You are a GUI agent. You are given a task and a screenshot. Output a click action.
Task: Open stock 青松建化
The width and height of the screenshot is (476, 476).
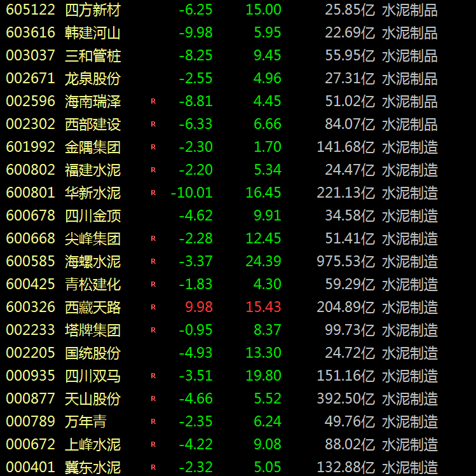(93, 284)
